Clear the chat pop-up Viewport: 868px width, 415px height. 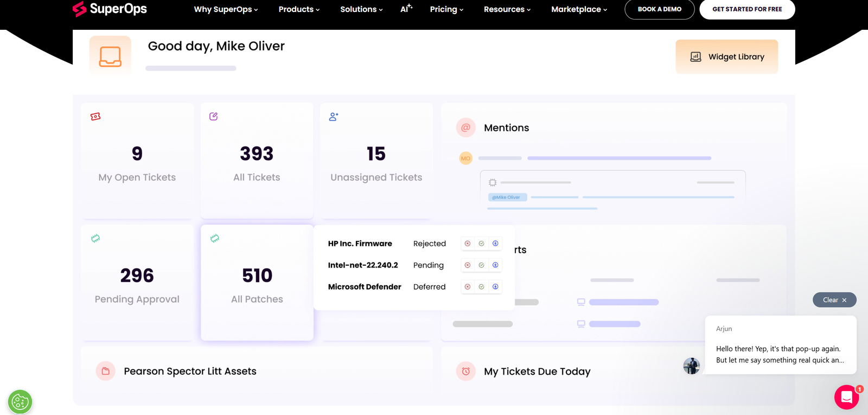pyautogui.click(x=834, y=300)
